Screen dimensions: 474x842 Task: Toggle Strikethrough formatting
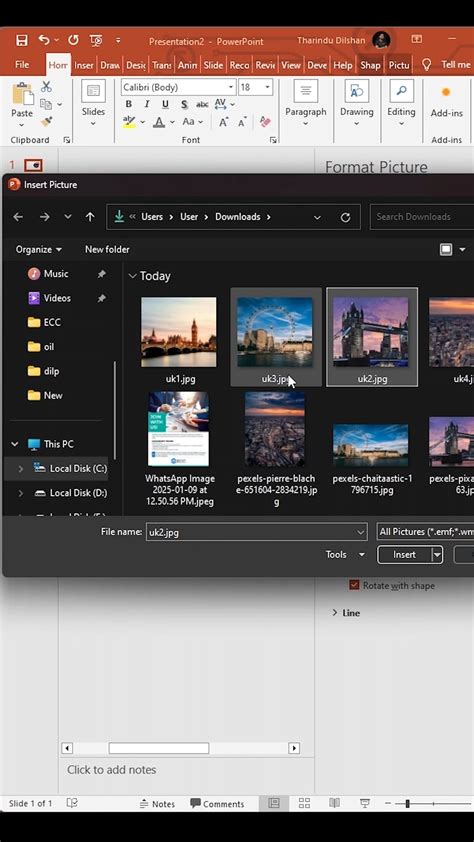point(202,104)
